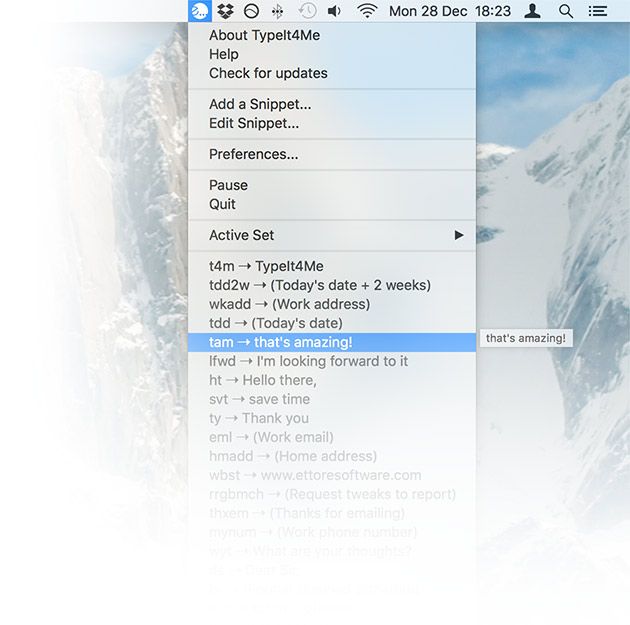Insert the t4m → TypeIt4Me snippet
Screen dimensions: 630x625
[332, 266]
